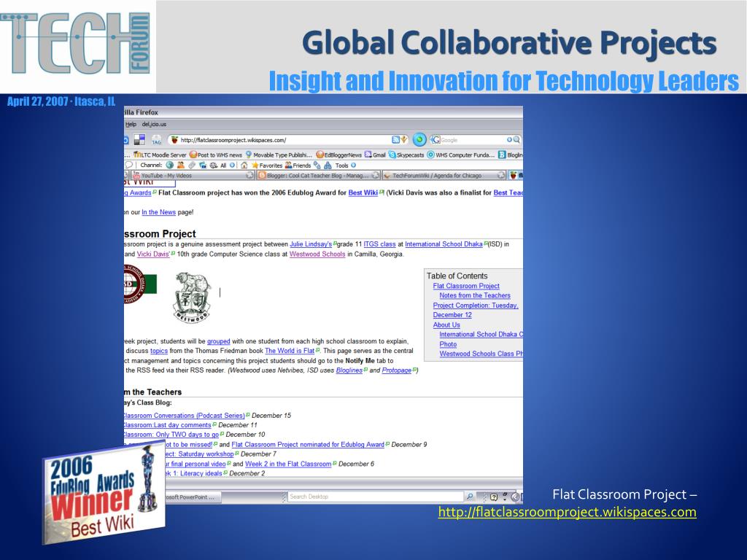Open the Post to WHS news bookmark
This screenshot has height=560, width=747.
pyautogui.click(x=216, y=155)
